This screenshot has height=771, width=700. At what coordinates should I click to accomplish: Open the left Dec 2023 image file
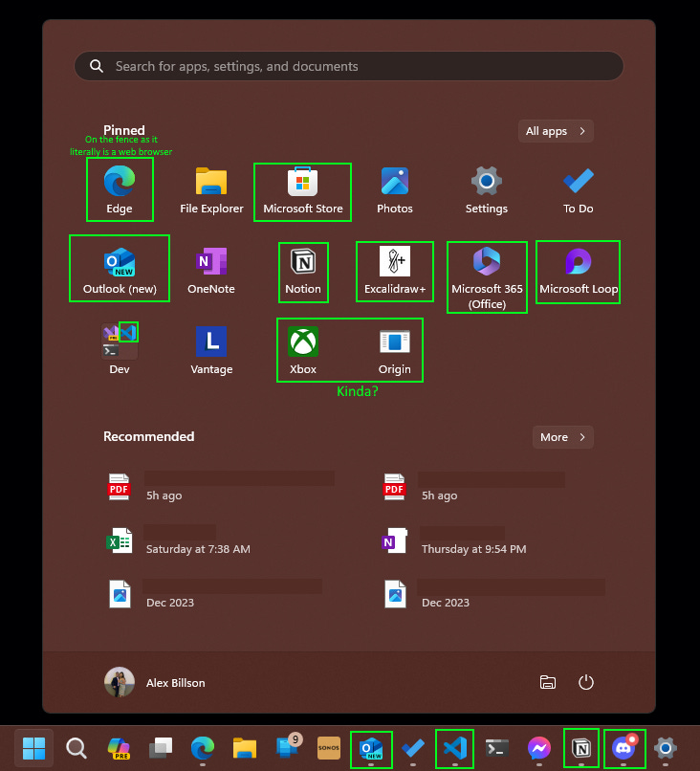click(214, 594)
